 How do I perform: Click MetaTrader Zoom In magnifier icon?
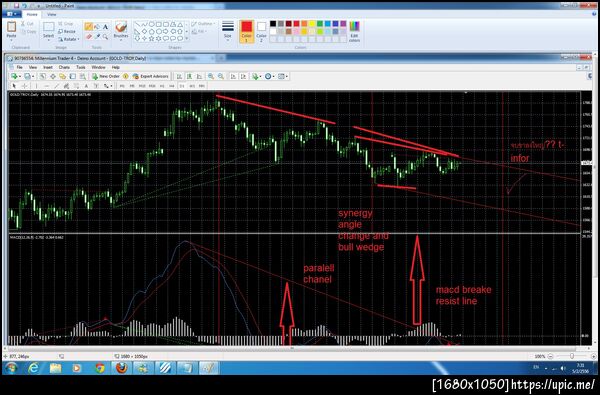[x=211, y=77]
